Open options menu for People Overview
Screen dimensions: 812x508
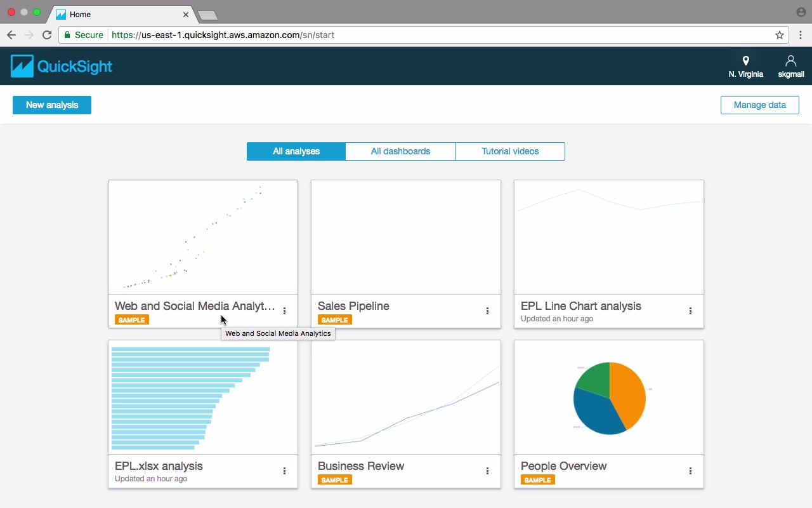click(x=690, y=471)
